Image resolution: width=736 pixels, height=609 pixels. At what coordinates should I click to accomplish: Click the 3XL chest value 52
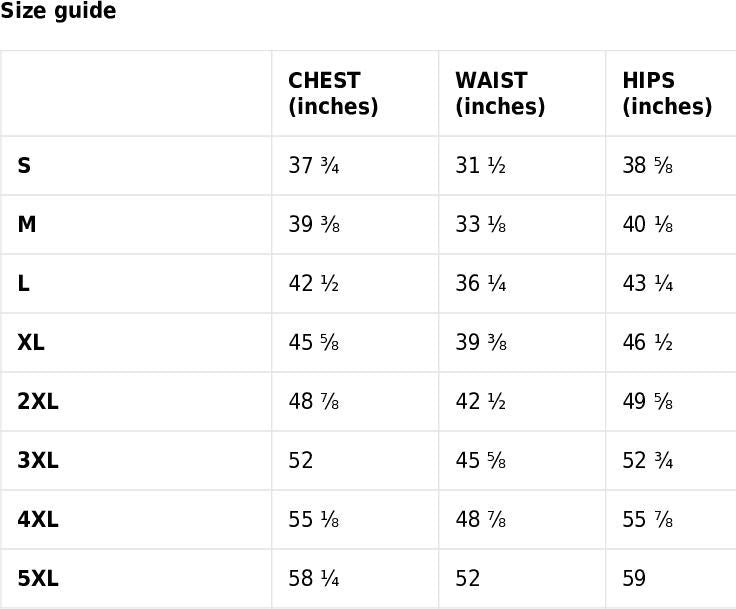[301, 461]
